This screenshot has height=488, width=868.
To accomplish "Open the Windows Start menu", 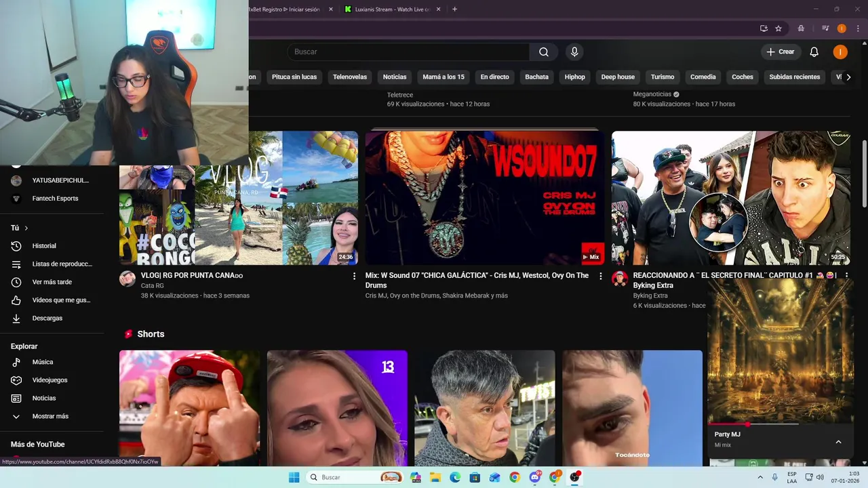I will point(294,477).
